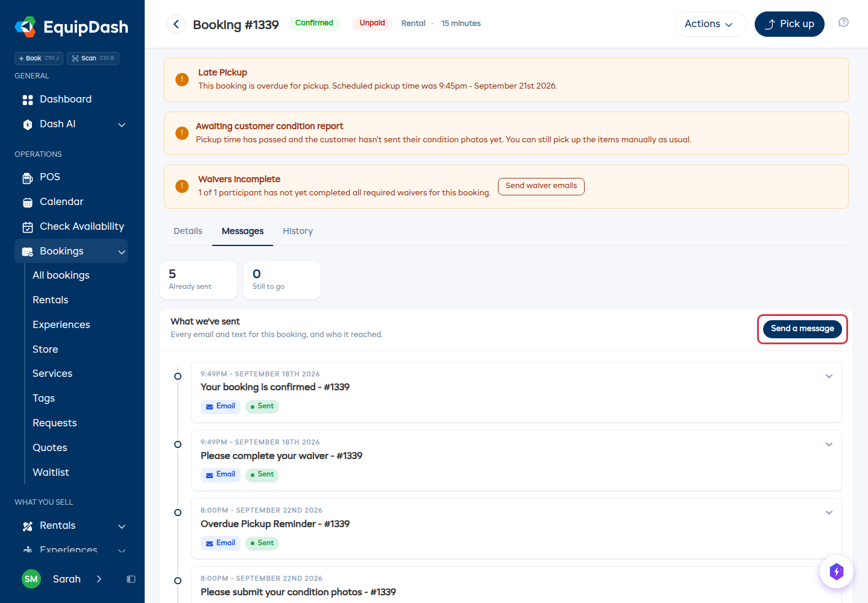Open the History tab
The width and height of the screenshot is (868, 603).
298,231
